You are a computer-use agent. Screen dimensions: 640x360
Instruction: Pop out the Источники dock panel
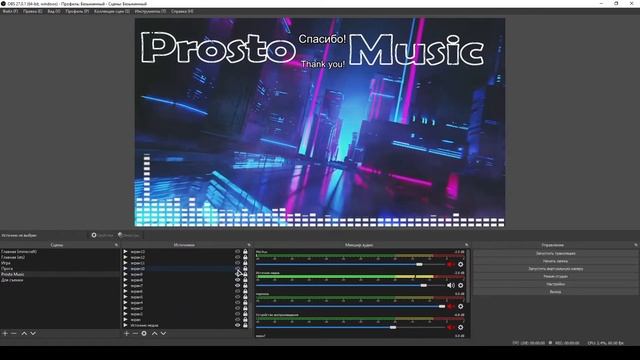pyautogui.click(x=249, y=245)
